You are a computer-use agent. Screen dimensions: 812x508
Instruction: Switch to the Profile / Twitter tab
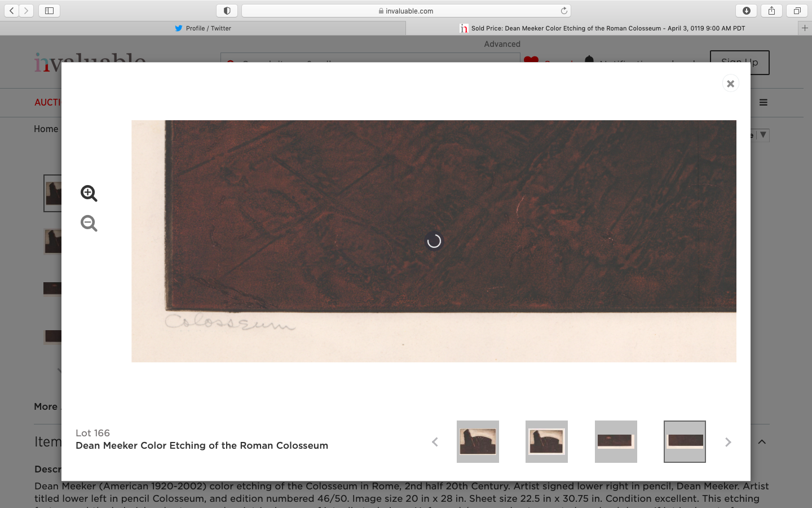click(x=203, y=28)
